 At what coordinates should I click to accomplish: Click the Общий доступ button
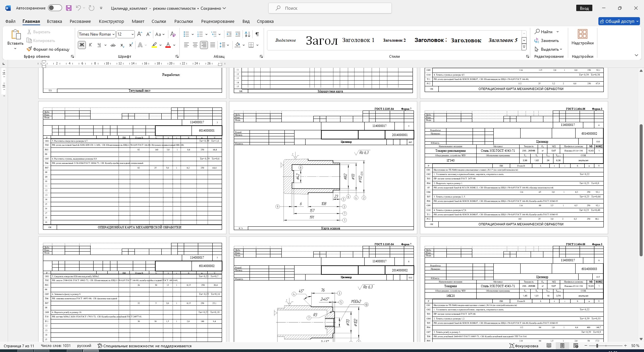[619, 21]
